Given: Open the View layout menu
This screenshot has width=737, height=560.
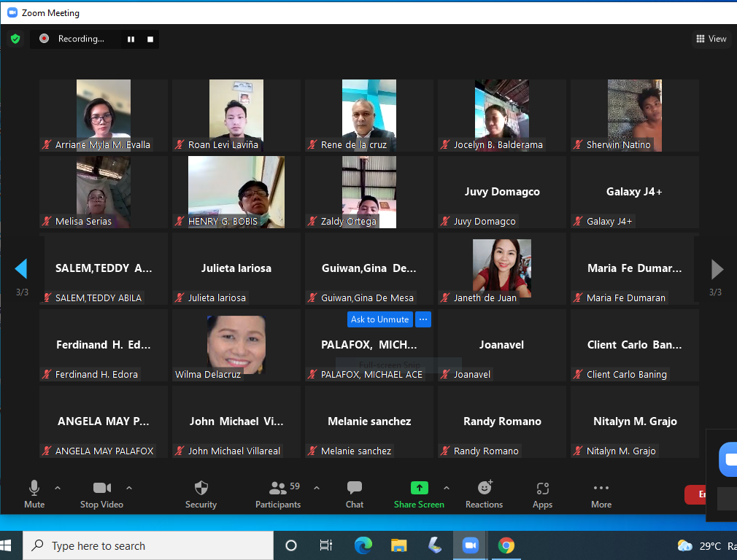Looking at the screenshot, I should click(711, 39).
